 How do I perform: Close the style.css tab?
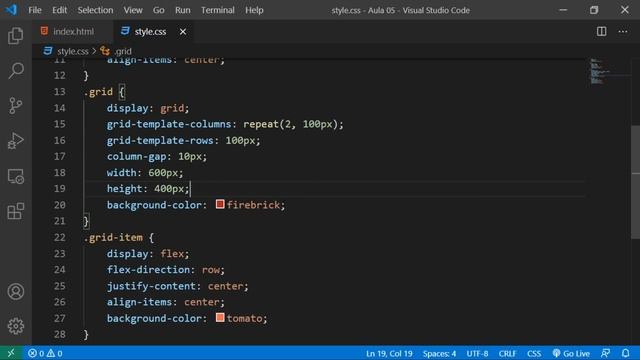(x=183, y=31)
